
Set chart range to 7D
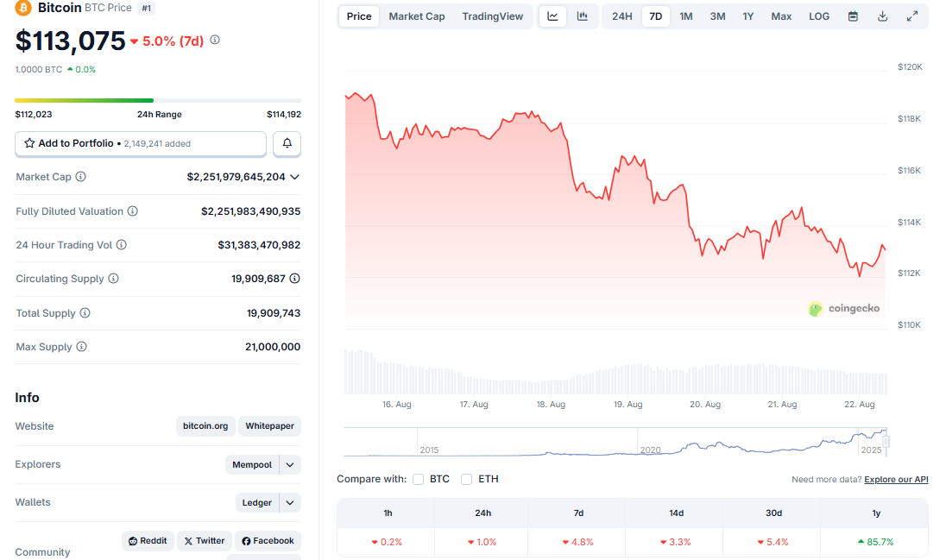click(656, 16)
